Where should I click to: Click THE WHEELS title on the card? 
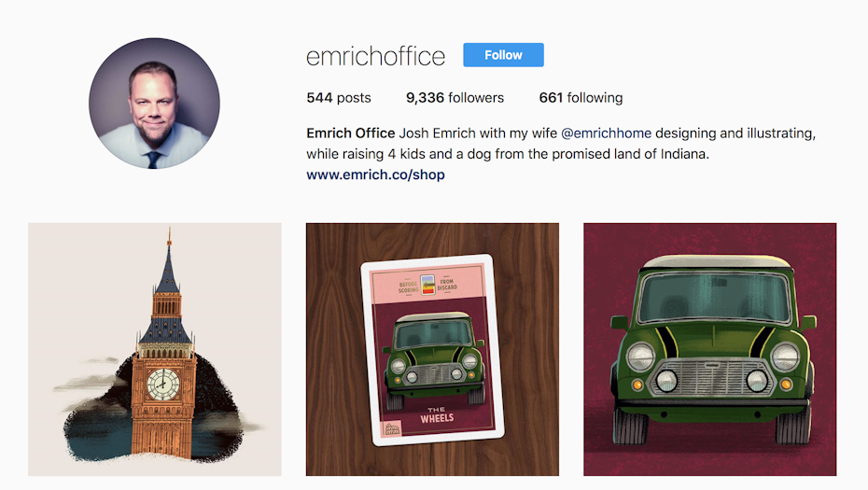click(x=437, y=415)
